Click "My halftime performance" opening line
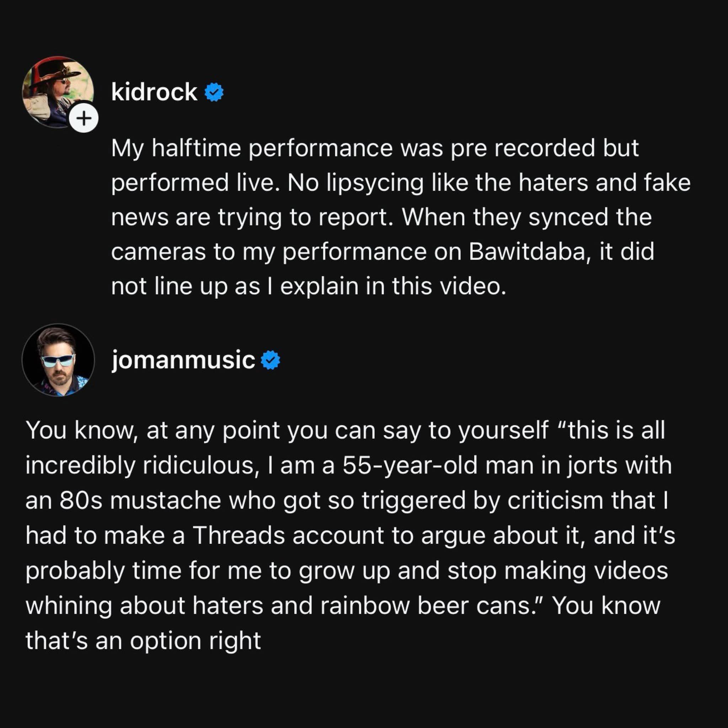This screenshot has width=728, height=728. 252,149
